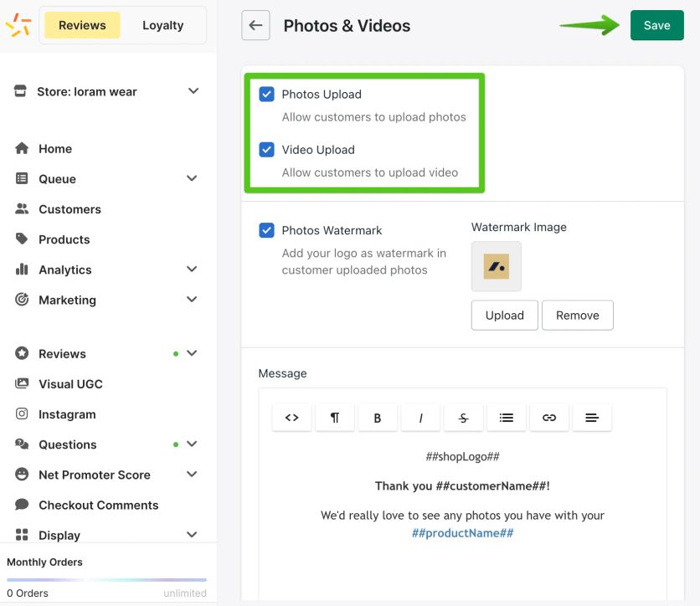
Task: Click the Judge.me star logo icon
Action: click(x=18, y=25)
